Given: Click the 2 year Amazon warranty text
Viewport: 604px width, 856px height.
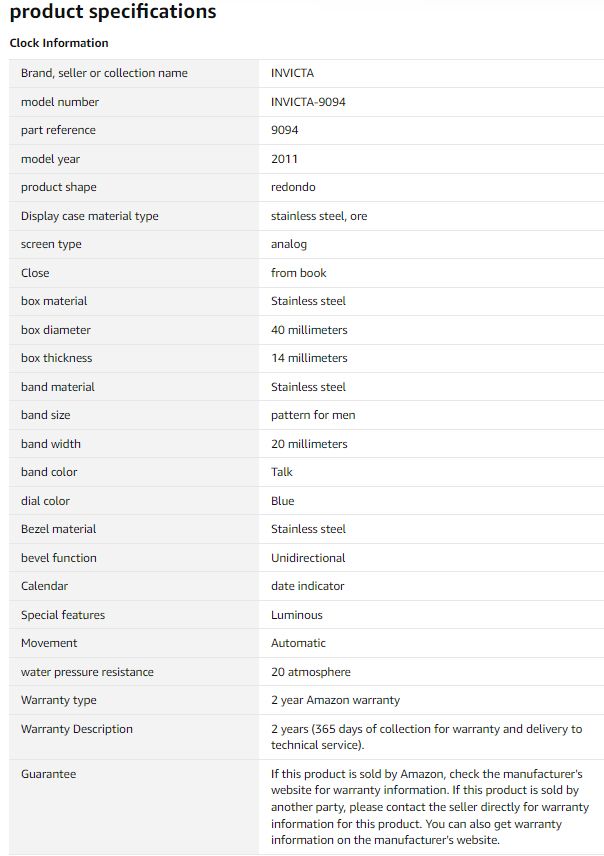Looking at the screenshot, I should [x=335, y=700].
